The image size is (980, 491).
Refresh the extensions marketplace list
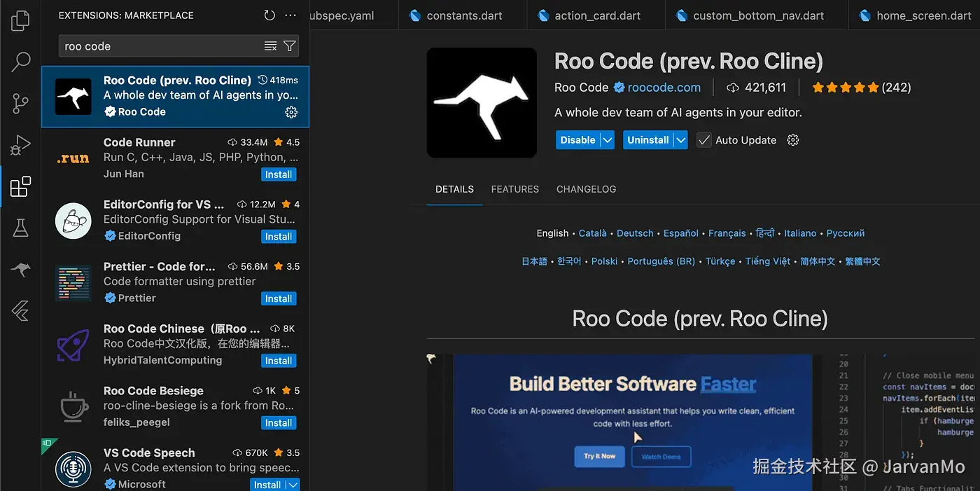tap(269, 15)
